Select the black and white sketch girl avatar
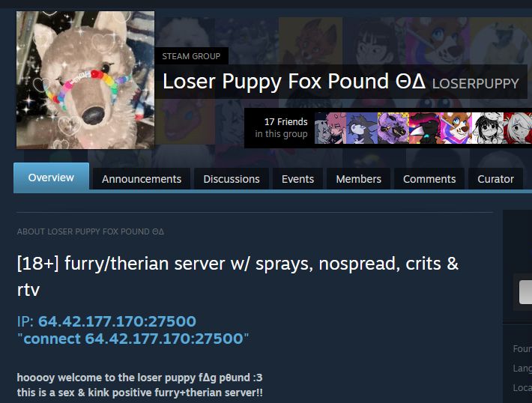Image resolution: width=532 pixels, height=403 pixels. [x=488, y=128]
